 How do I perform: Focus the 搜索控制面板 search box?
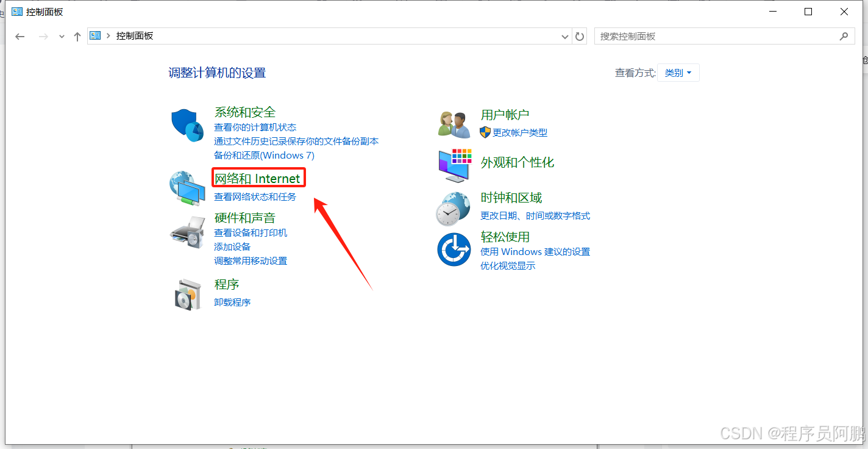(724, 37)
